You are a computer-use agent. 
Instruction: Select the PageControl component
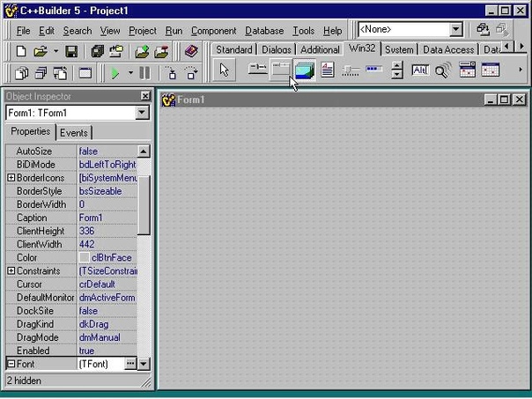(x=281, y=70)
